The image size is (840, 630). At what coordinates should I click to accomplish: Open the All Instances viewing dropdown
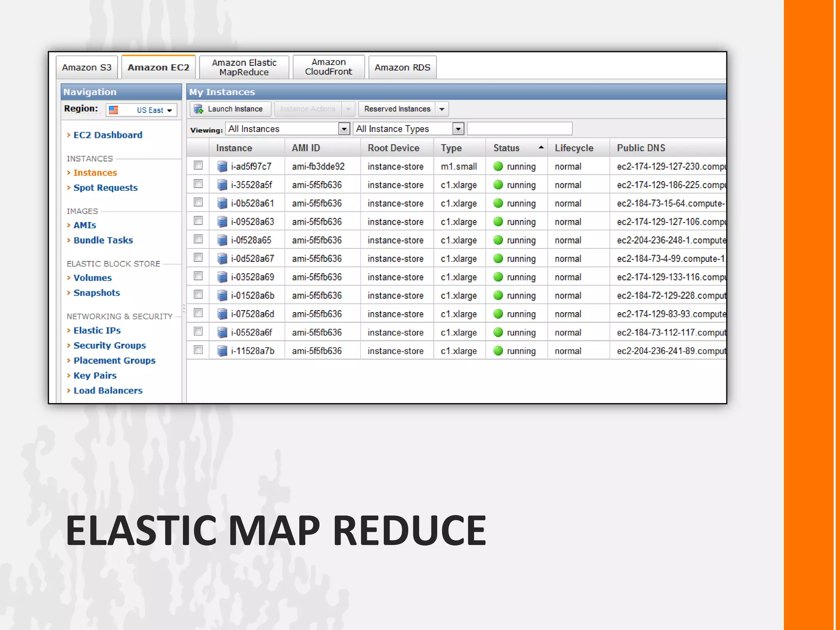(288, 129)
